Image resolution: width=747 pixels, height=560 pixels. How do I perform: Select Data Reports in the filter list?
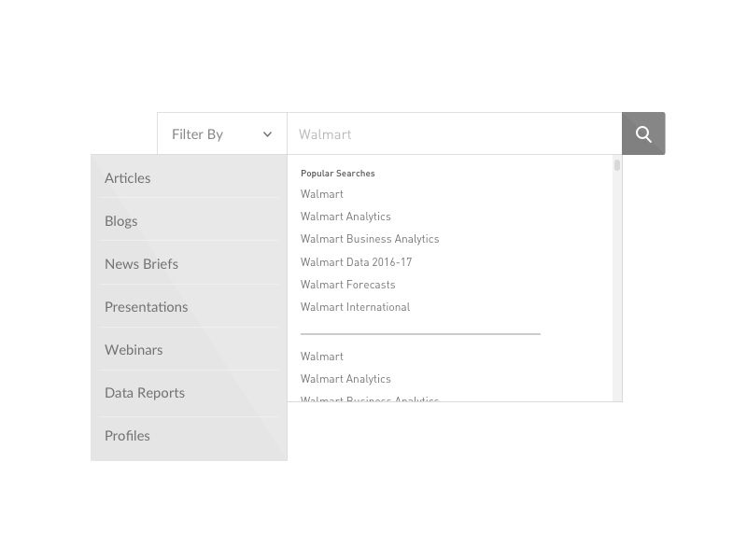pos(190,392)
